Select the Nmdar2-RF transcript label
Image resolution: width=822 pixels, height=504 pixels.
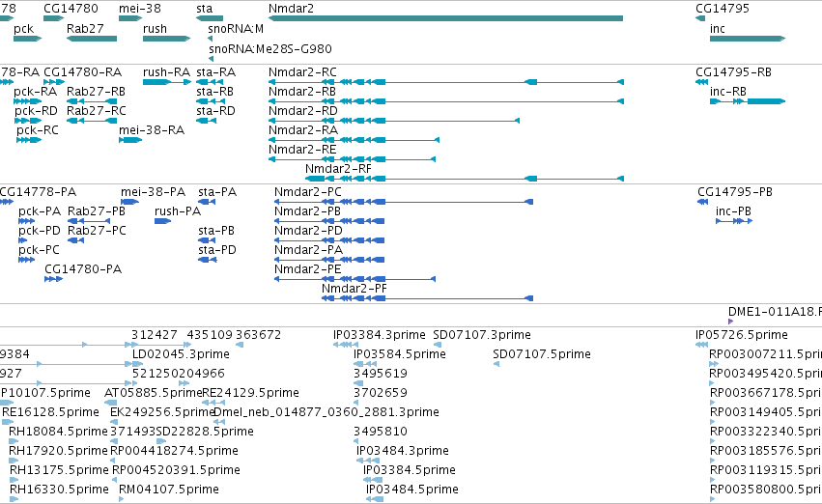(338, 169)
